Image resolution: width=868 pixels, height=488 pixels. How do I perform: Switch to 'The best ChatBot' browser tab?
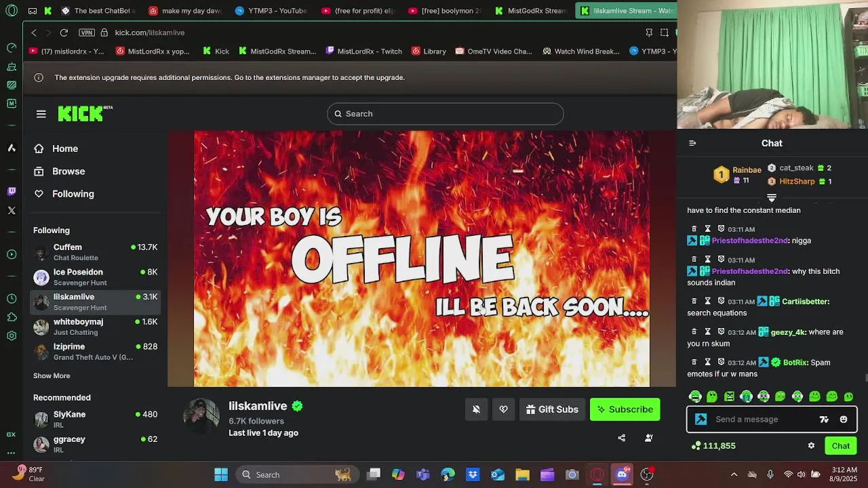pos(98,11)
